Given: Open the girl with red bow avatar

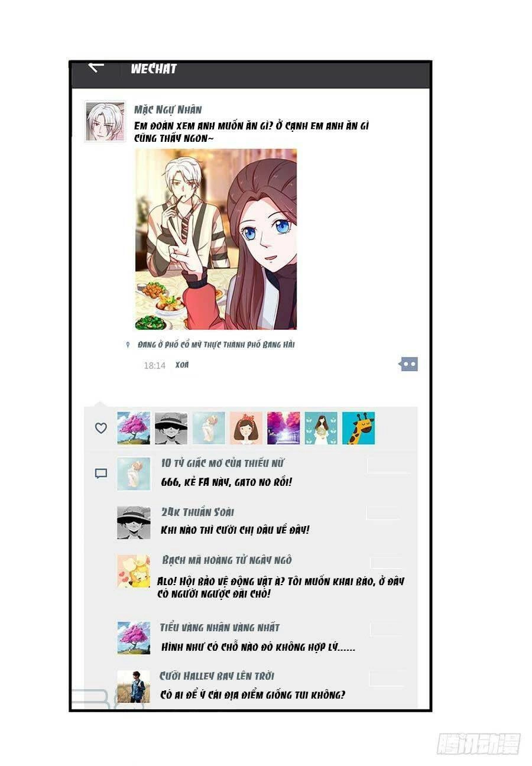Looking at the screenshot, I should click(246, 428).
